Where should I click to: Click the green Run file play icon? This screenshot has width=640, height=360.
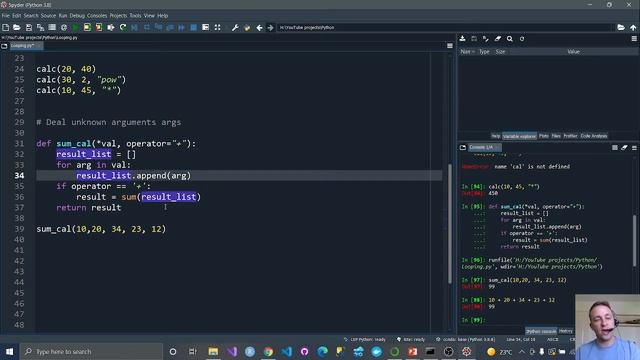[76, 28]
